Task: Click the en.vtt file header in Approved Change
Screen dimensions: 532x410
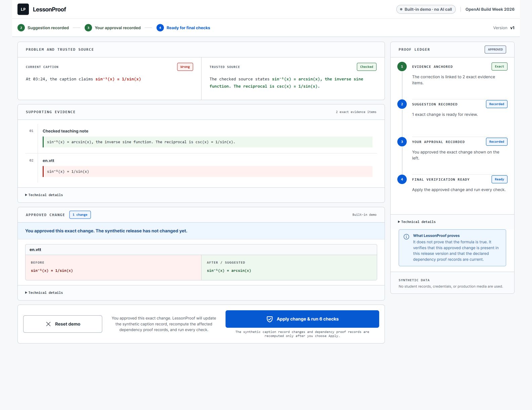Action: pos(201,250)
